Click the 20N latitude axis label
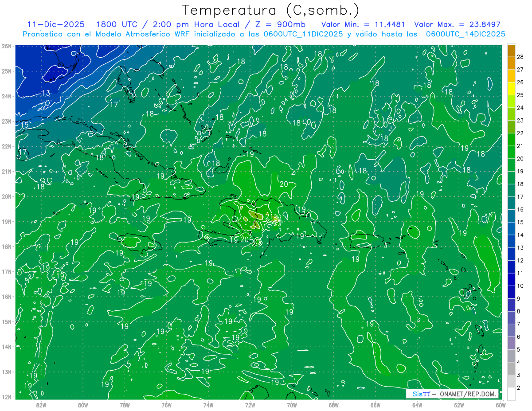 (x=6, y=196)
